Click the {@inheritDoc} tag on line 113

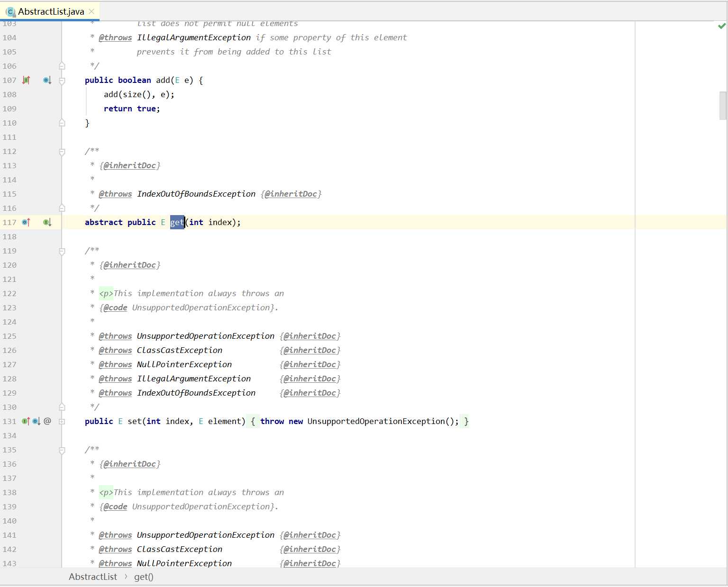pyautogui.click(x=130, y=165)
